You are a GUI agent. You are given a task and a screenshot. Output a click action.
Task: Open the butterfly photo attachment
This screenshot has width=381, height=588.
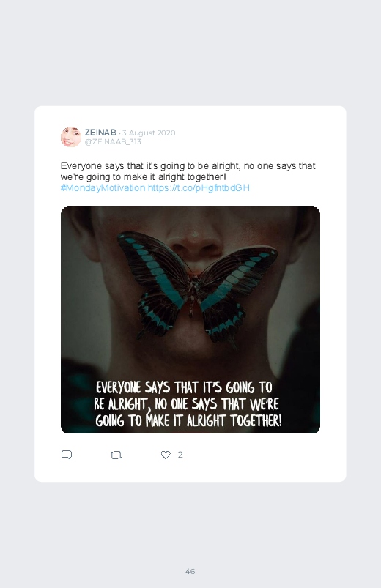click(x=190, y=320)
